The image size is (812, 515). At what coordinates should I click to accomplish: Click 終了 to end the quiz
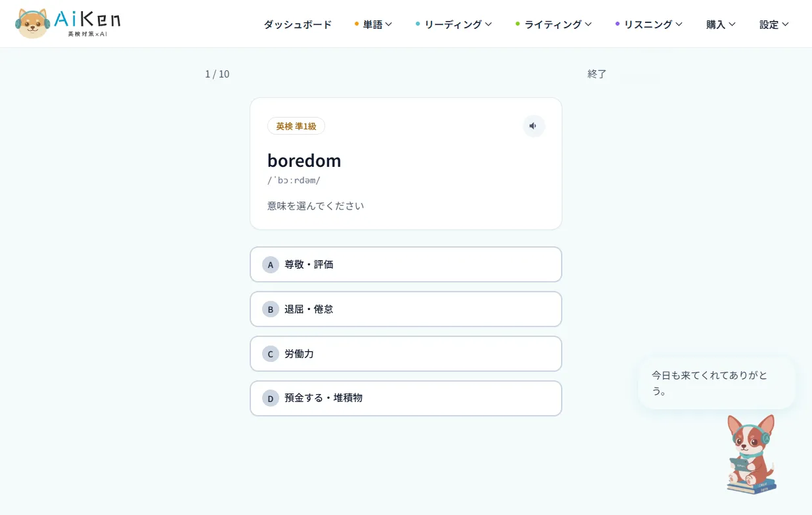click(597, 74)
